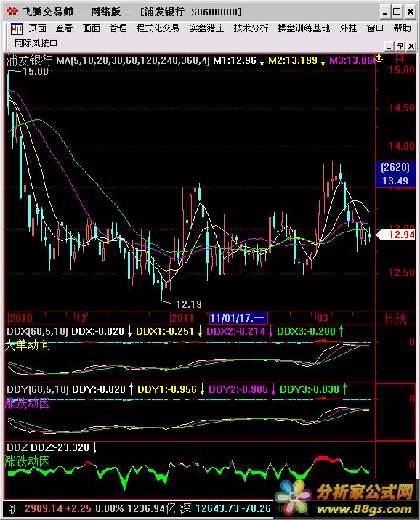
Task: Click the M3 magenta moving average value
Action: 352,60
